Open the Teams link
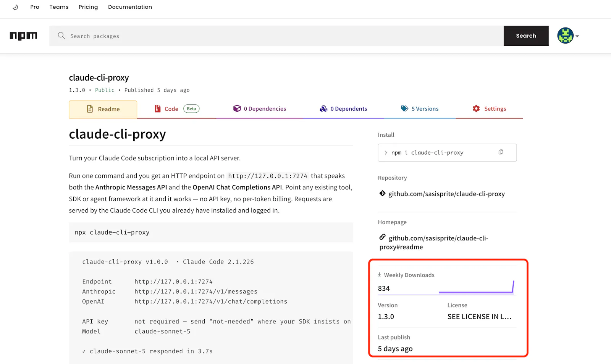611x364 pixels. click(x=59, y=7)
